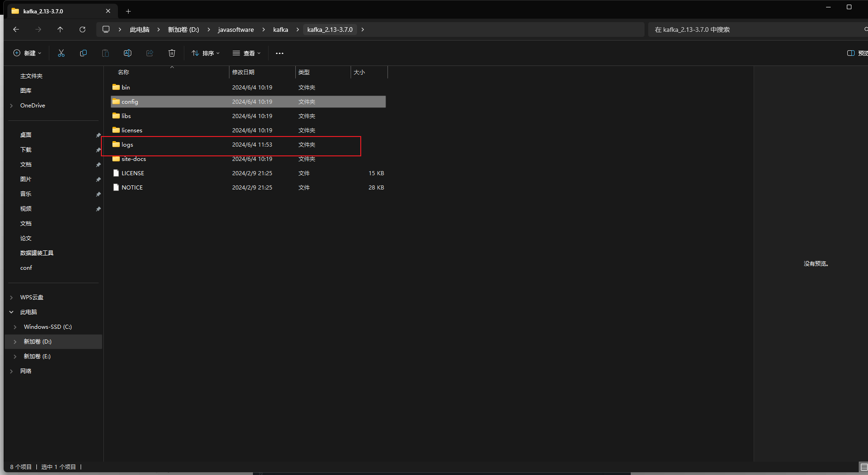Image resolution: width=868 pixels, height=475 pixels.
Task: Click the computer icon in the address bar
Action: coord(106,30)
